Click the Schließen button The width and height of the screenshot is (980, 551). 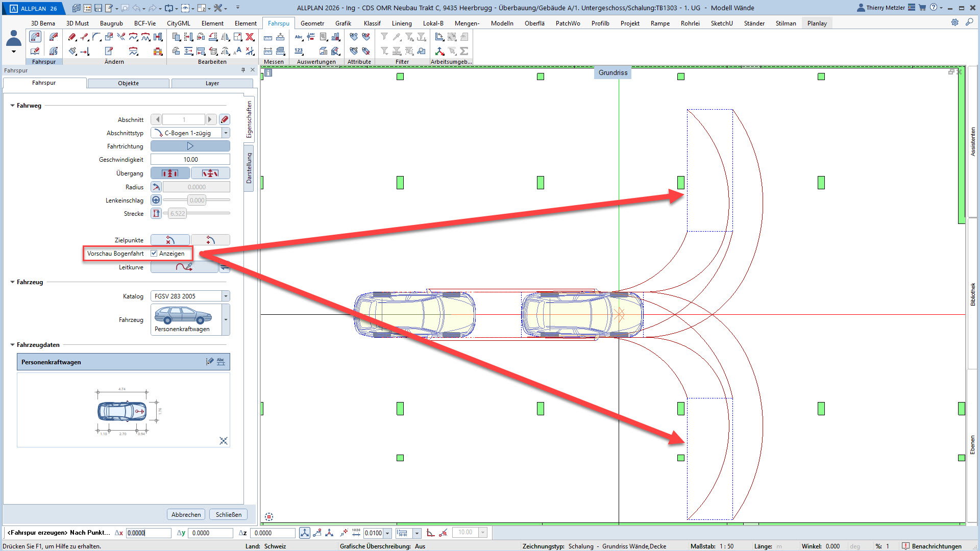coord(228,515)
